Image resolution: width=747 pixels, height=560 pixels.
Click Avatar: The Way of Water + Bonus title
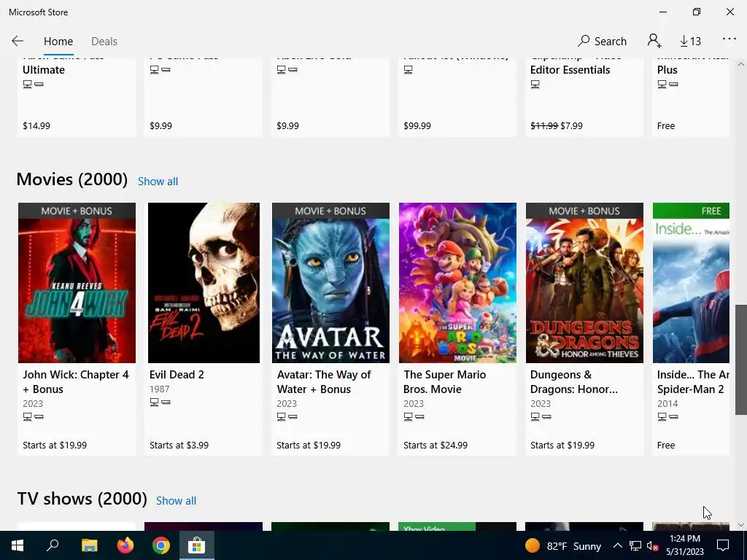(x=323, y=382)
